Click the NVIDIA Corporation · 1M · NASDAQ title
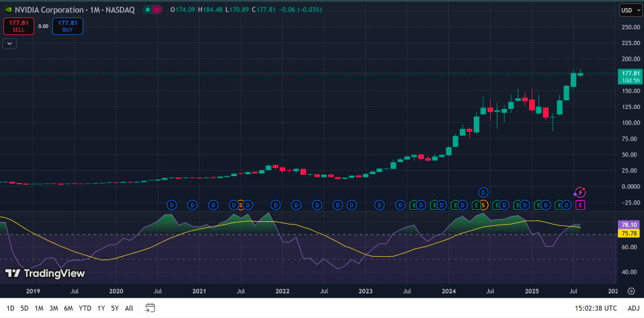Viewport: 644px width, 318px height. tap(75, 10)
